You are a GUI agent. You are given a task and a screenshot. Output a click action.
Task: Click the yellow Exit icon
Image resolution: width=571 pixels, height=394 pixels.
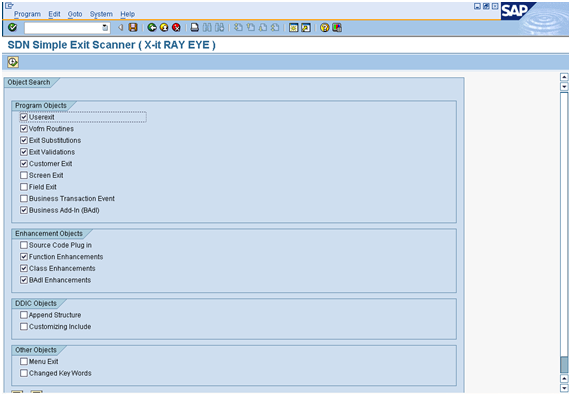[x=164, y=27]
